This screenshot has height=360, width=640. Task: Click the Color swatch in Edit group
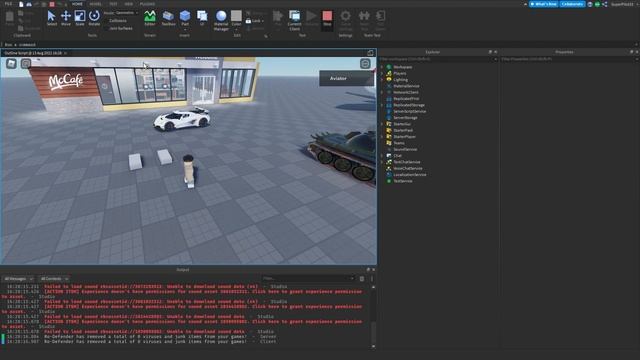[236, 16]
